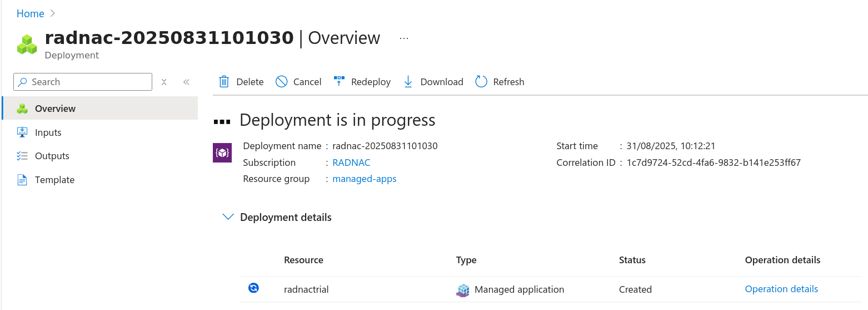Click the Outputs checklist icon
868x310 pixels.
22,156
